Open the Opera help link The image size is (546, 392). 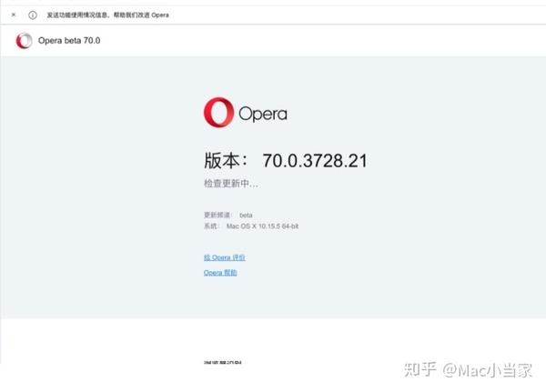[220, 273]
